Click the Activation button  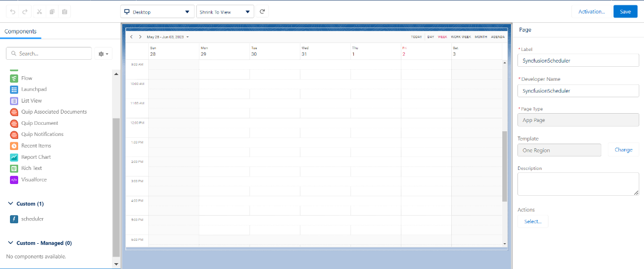click(x=591, y=12)
